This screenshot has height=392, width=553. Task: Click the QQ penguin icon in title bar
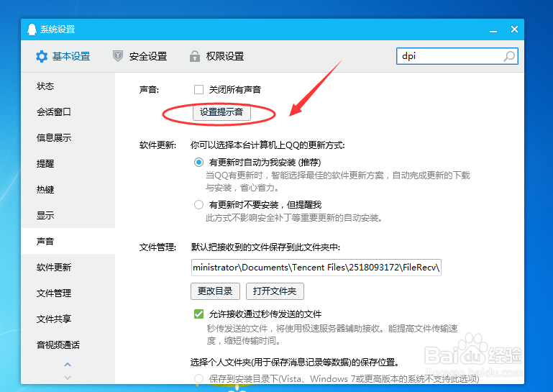point(32,29)
